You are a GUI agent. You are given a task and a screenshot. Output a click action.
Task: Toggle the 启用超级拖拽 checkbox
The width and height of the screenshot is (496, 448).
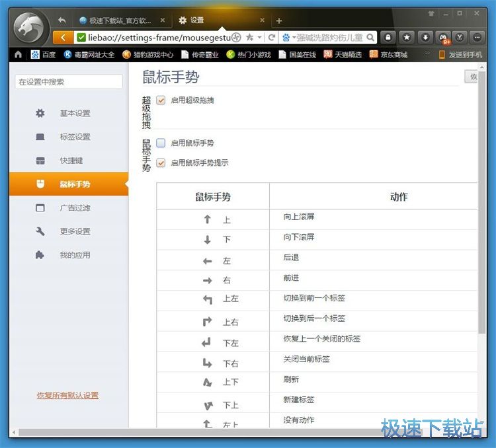click(x=161, y=100)
